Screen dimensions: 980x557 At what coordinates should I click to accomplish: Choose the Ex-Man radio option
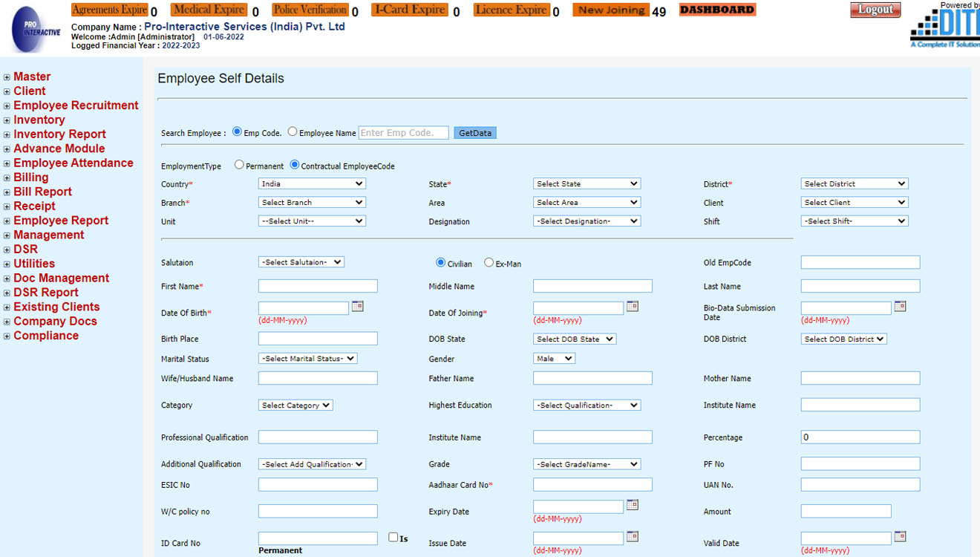(x=489, y=262)
